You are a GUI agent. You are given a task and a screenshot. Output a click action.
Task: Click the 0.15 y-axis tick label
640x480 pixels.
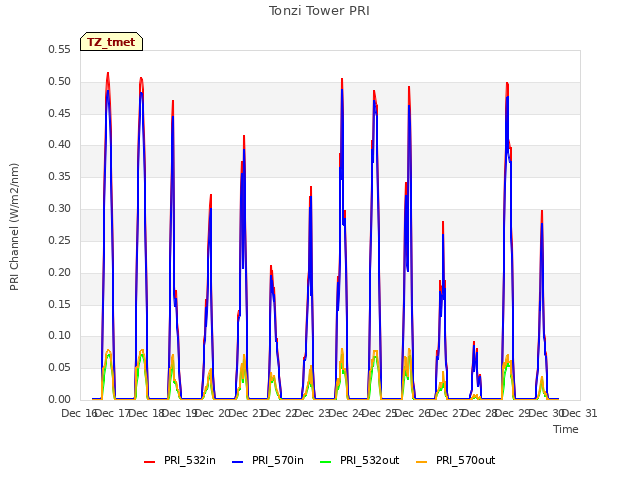click(x=59, y=304)
